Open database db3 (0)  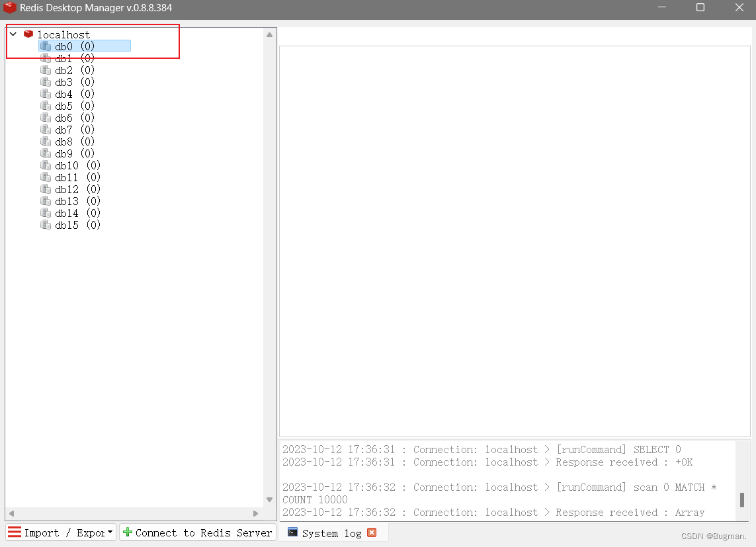tap(75, 82)
